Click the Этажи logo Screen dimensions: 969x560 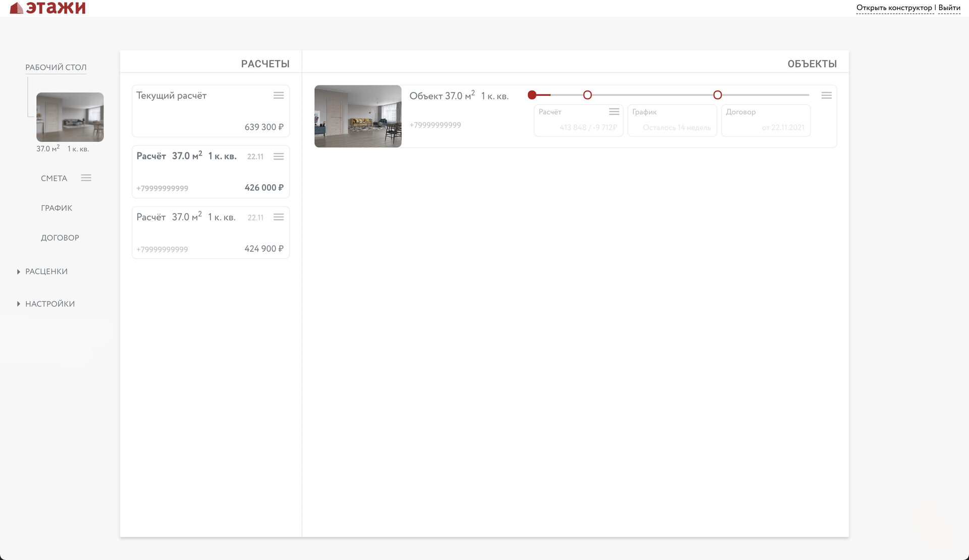48,8
